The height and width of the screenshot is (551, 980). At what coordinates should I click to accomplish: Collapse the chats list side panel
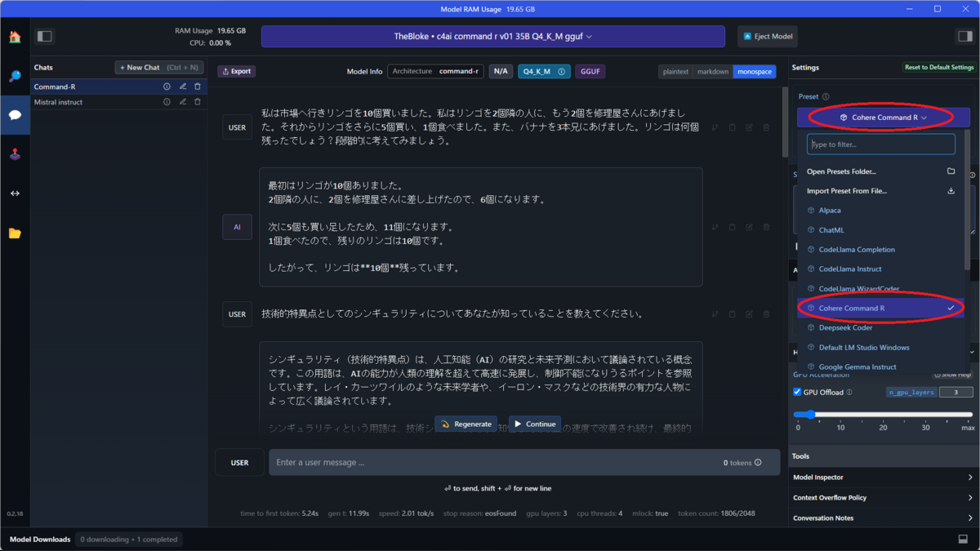pyautogui.click(x=45, y=36)
